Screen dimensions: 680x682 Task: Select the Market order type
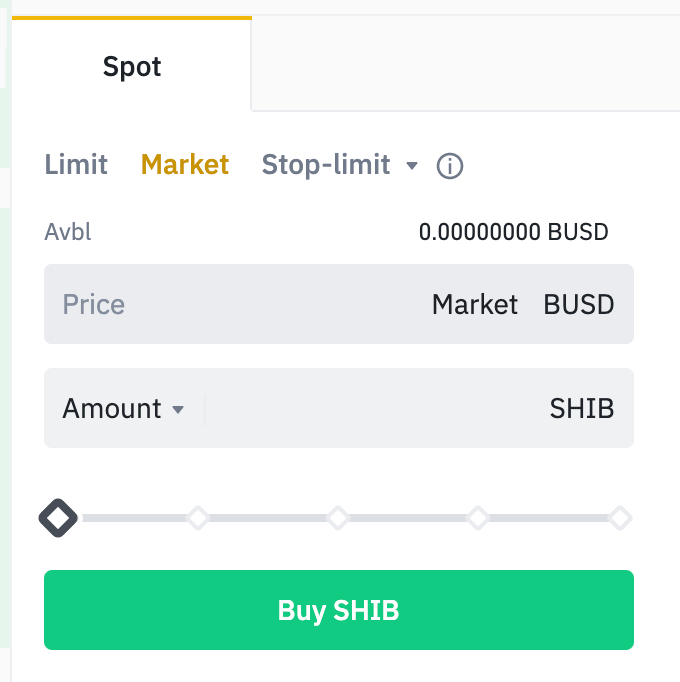[185, 165]
